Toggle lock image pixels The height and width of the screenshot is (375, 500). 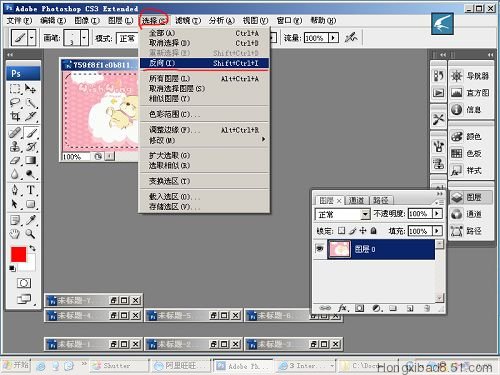click(353, 231)
